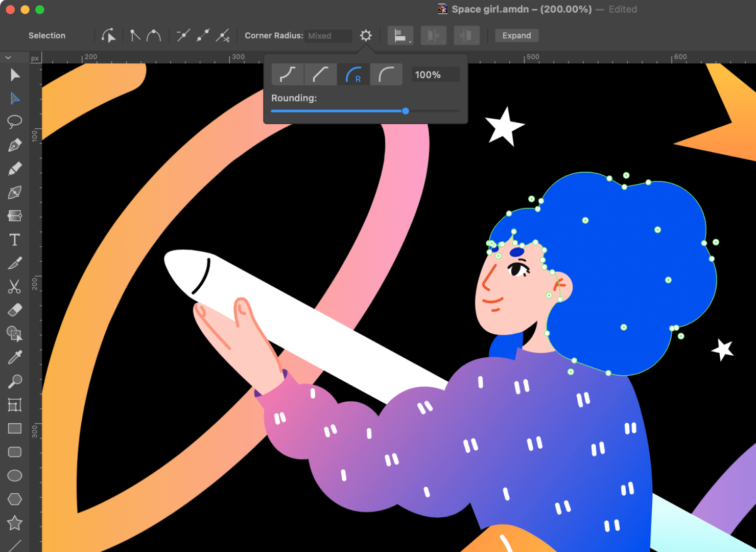Viewport: 756px width, 552px height.
Task: Click the 100% rounding value field
Action: (x=436, y=75)
